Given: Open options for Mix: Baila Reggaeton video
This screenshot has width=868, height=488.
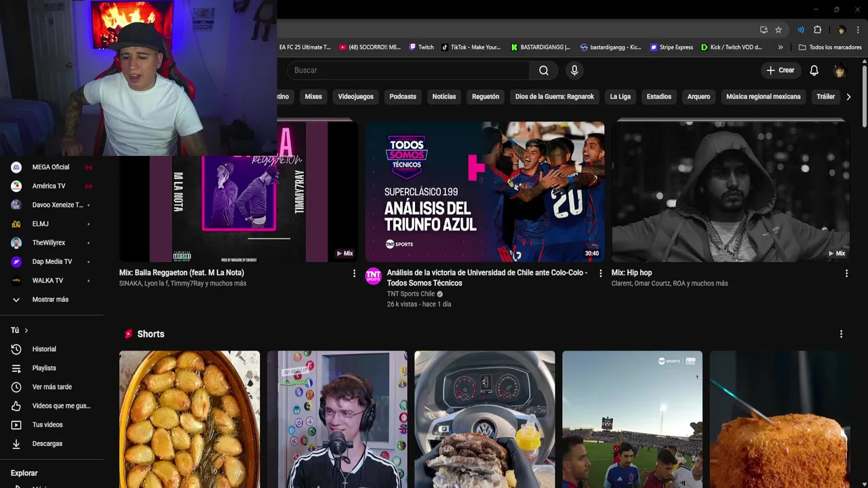Looking at the screenshot, I should point(354,273).
